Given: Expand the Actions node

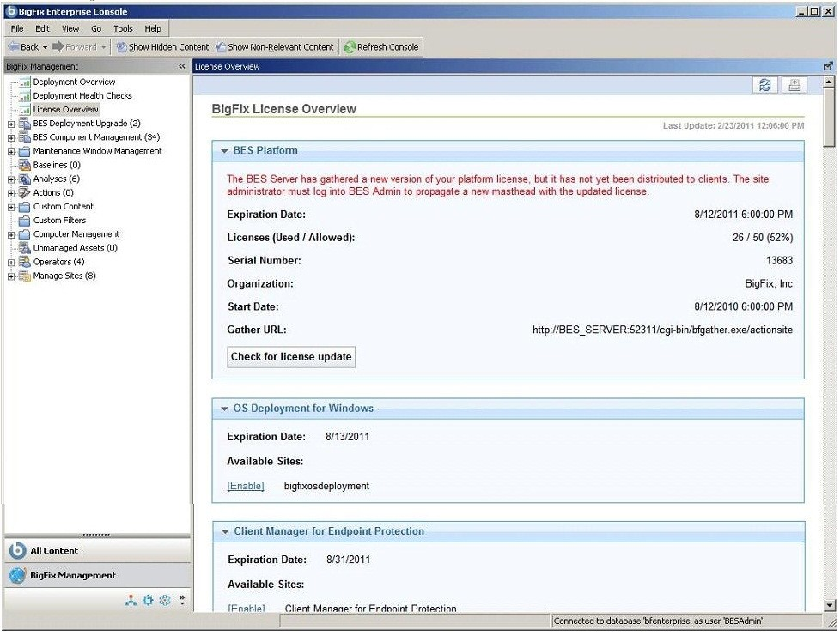Looking at the screenshot, I should pyautogui.click(x=11, y=193).
